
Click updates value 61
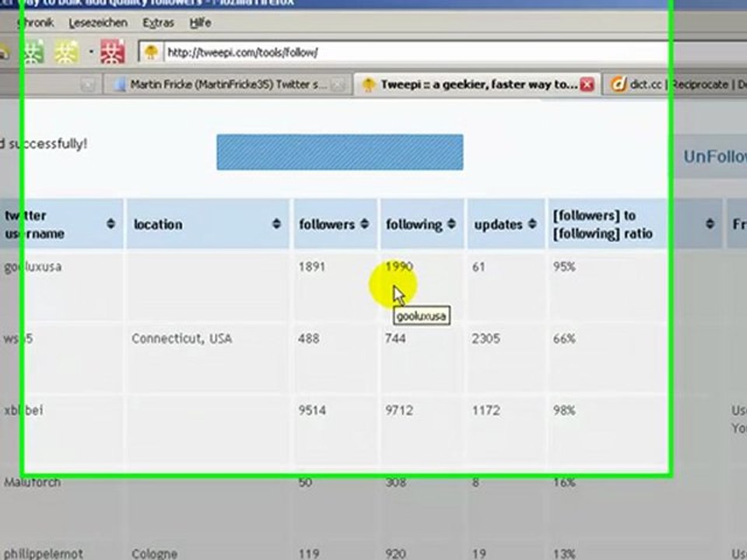479,267
